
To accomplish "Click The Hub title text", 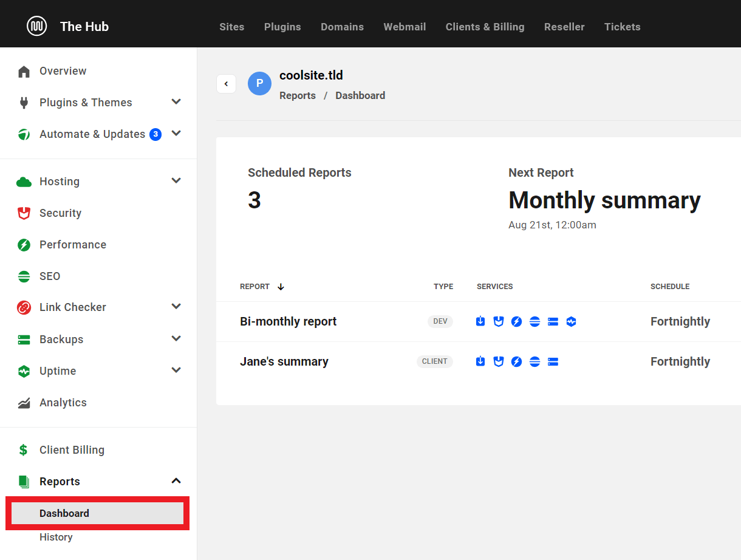I will (x=84, y=26).
